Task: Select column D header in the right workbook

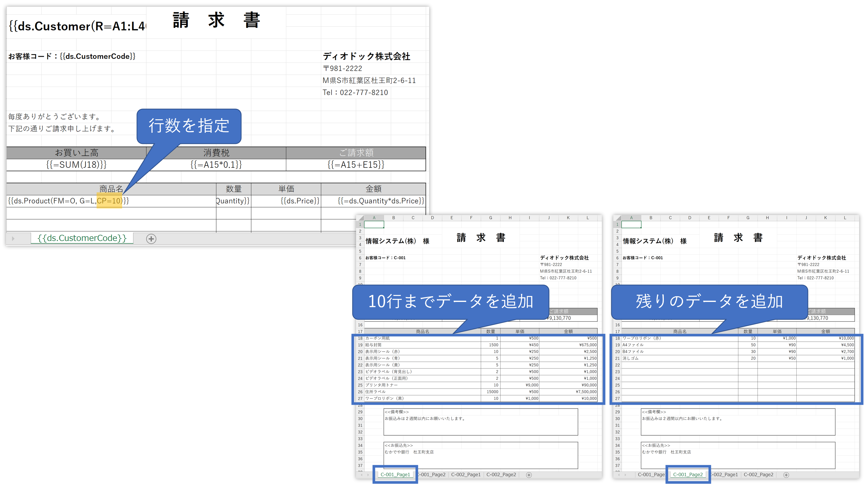Action: pos(689,218)
